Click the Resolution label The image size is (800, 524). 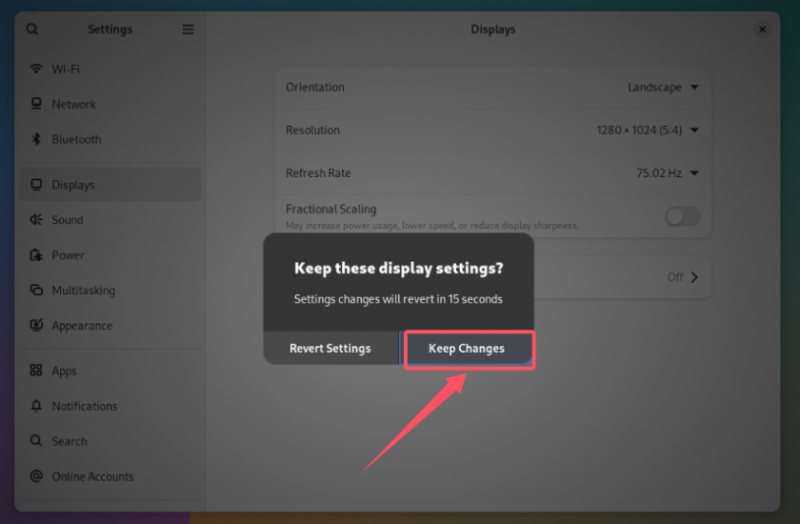[313, 130]
